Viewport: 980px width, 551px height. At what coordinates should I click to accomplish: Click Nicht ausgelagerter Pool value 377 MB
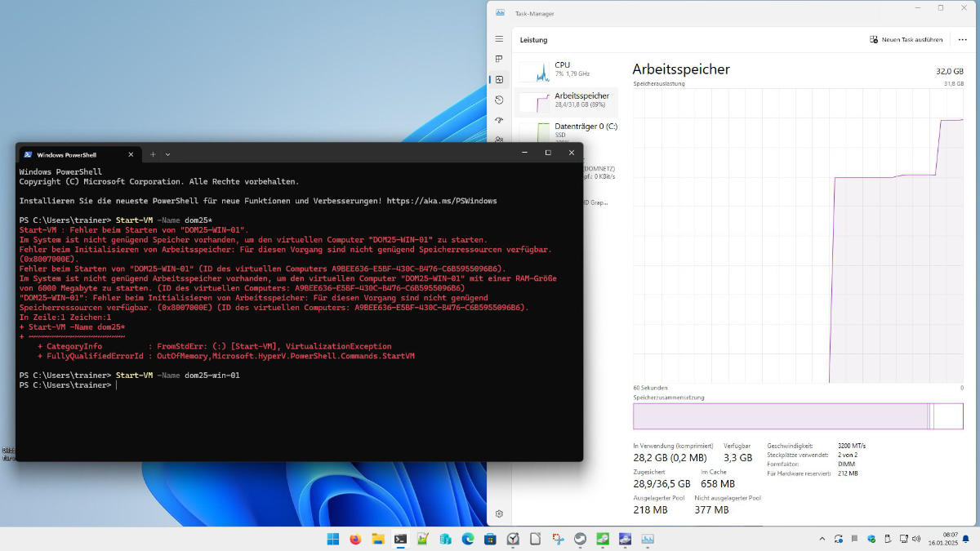pyautogui.click(x=711, y=509)
